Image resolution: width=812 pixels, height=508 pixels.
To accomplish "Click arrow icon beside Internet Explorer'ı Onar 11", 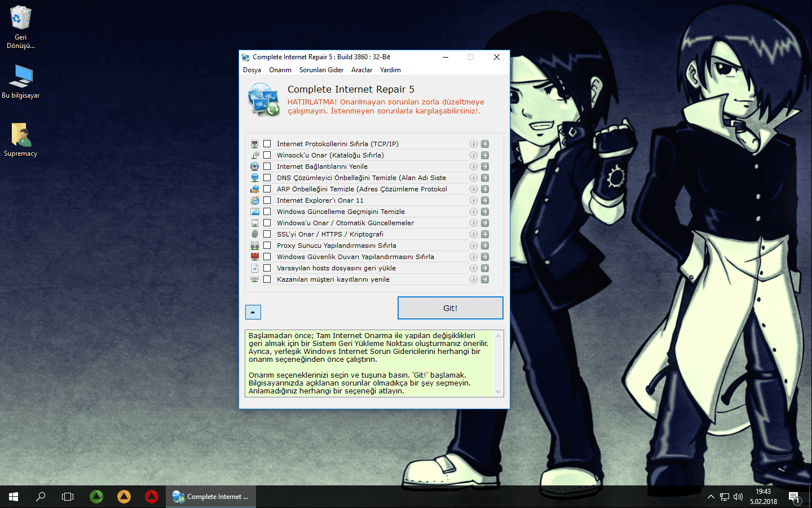I will 485,200.
